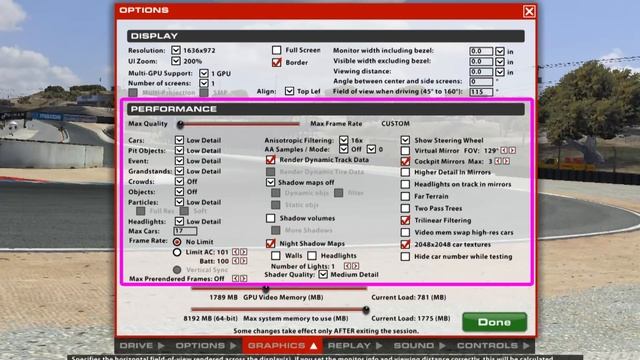The image size is (640, 360).
Task: Toggle the Show Steering Wheel checkbox
Action: coord(405,140)
